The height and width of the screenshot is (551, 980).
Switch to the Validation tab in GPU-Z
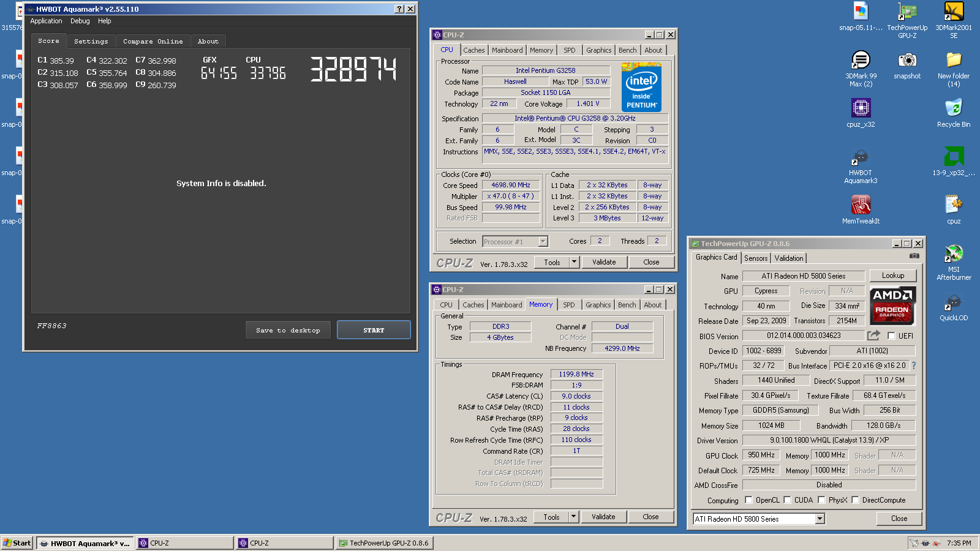[788, 258]
